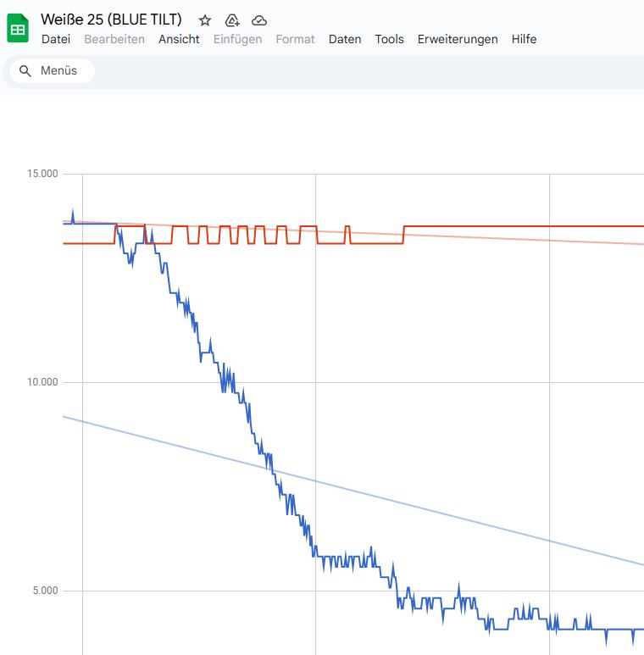644x655 pixels.
Task: Open the Format menu
Action: (x=295, y=39)
